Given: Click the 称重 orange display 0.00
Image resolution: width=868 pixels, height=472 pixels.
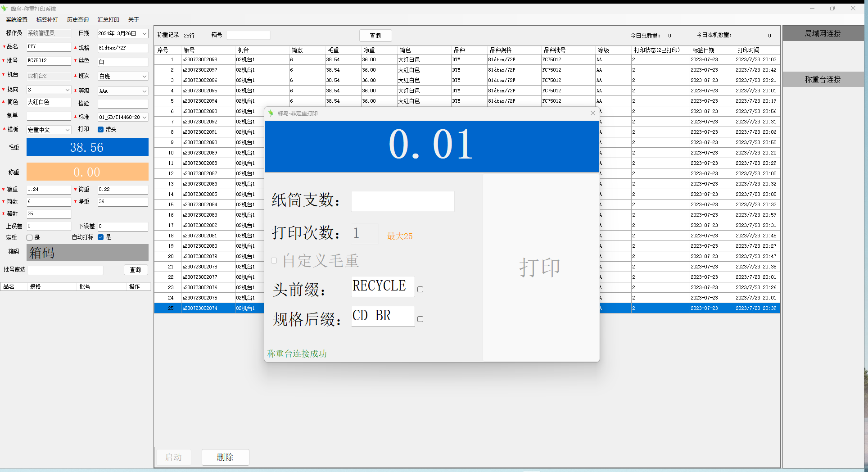Looking at the screenshot, I should tap(87, 172).
